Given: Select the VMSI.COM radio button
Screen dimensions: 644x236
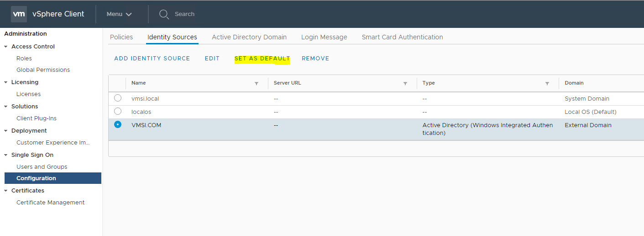Looking at the screenshot, I should [118, 124].
